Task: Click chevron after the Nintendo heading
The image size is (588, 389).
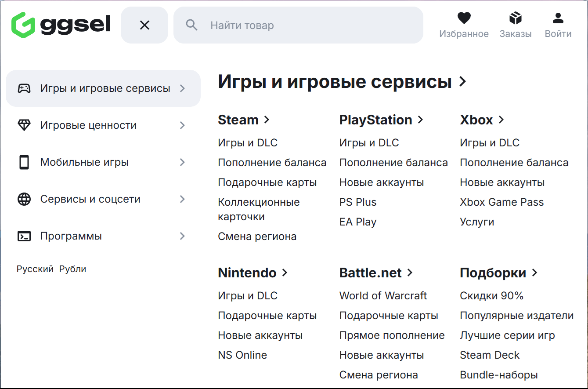Action: pos(285,273)
